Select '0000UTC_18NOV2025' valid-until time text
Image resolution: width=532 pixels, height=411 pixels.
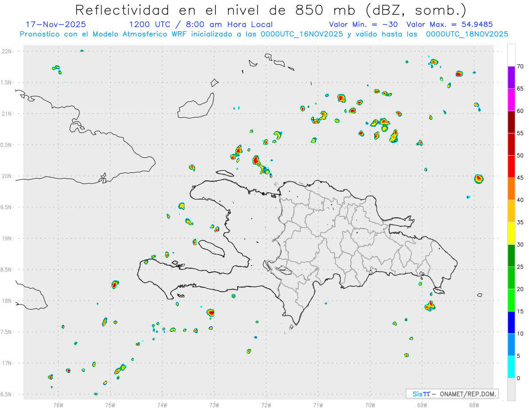point(467,34)
